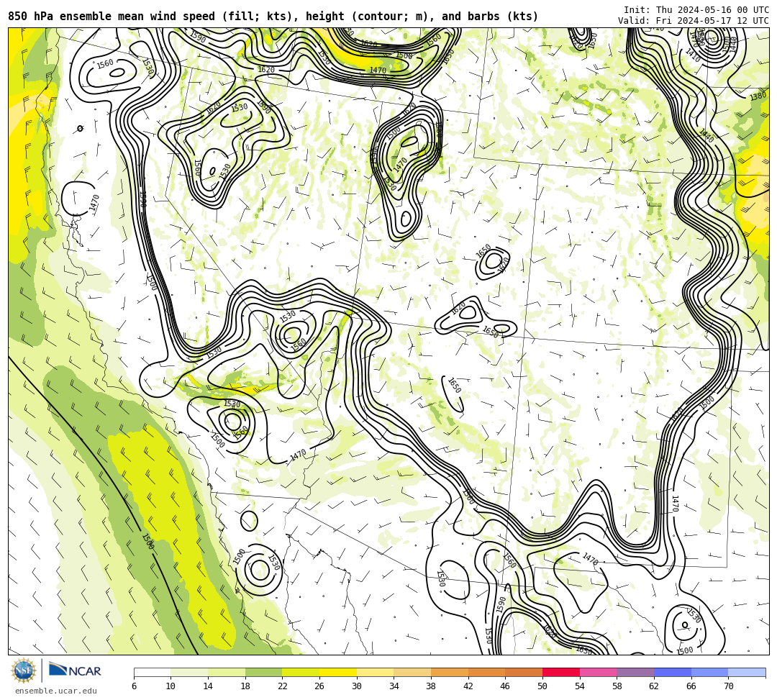Click the colorbar tick label 62
This screenshot has width=777, height=700.
(654, 686)
